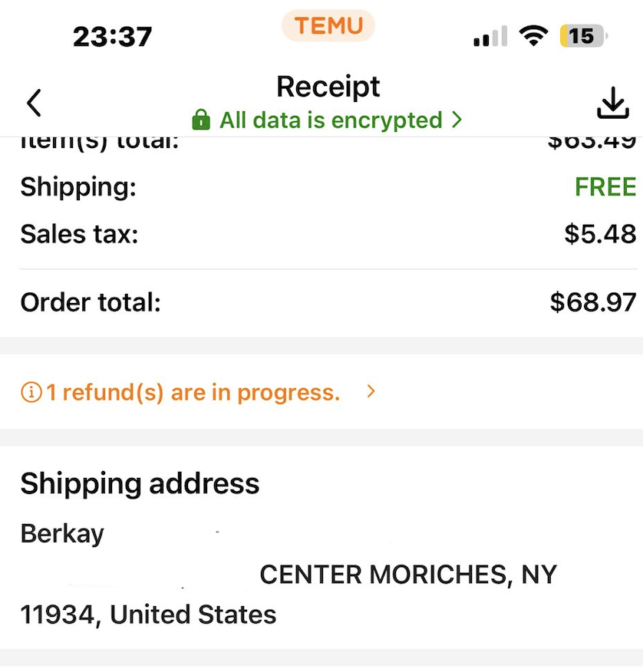Viewport: 643px width, 672px height.
Task: Tap the Wi-Fi status icon
Action: coord(533,35)
